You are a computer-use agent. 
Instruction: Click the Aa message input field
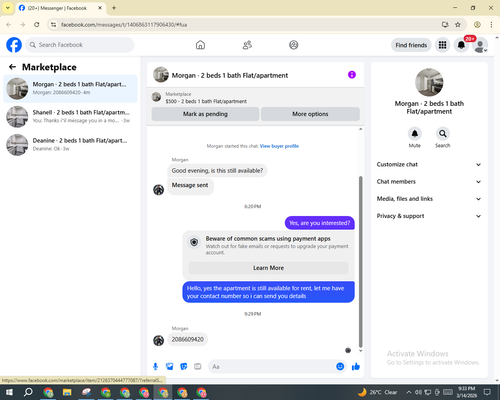[x=271, y=367]
